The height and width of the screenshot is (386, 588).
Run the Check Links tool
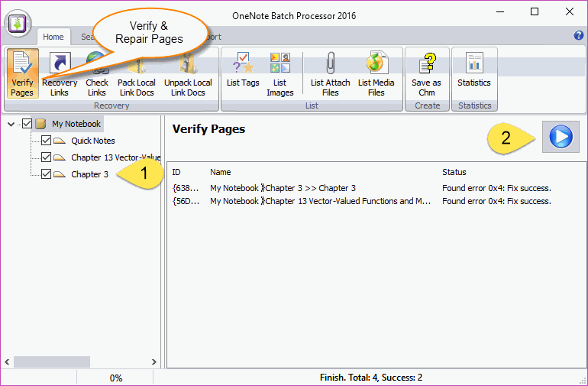[x=97, y=73]
